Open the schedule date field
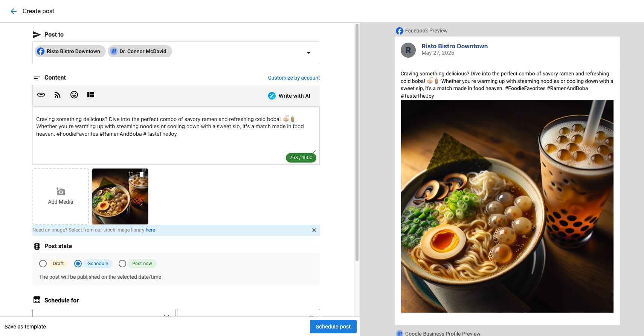 pos(104,316)
